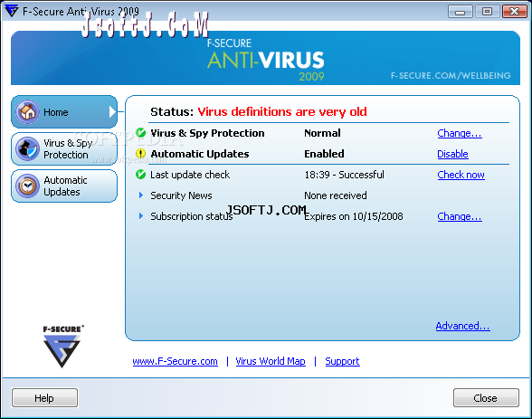Open the Support link
The image size is (532, 419).
[342, 361]
